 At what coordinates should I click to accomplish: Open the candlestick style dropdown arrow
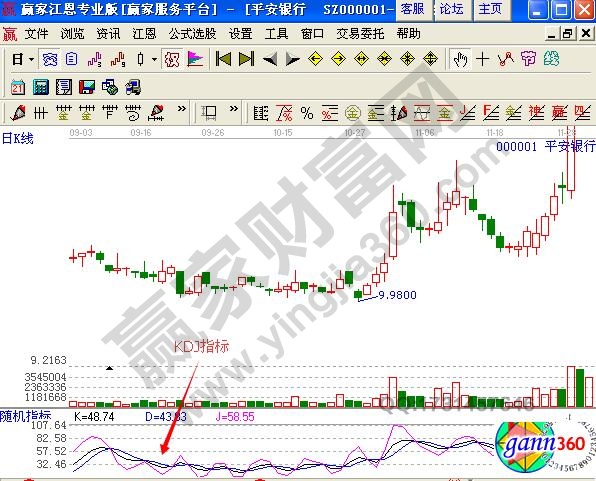tap(154, 59)
